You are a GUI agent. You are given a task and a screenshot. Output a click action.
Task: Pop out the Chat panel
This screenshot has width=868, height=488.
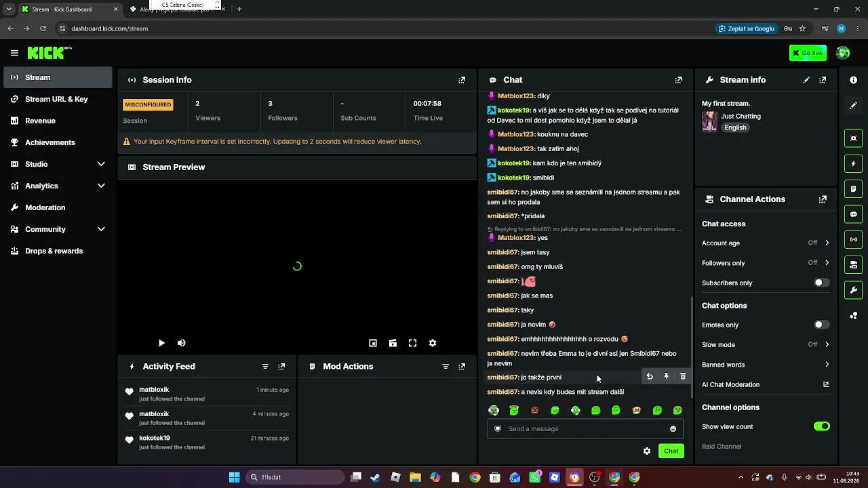(x=678, y=80)
